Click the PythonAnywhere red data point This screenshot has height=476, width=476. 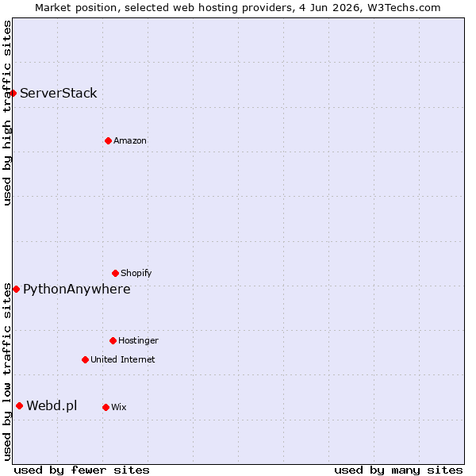[x=17, y=290]
